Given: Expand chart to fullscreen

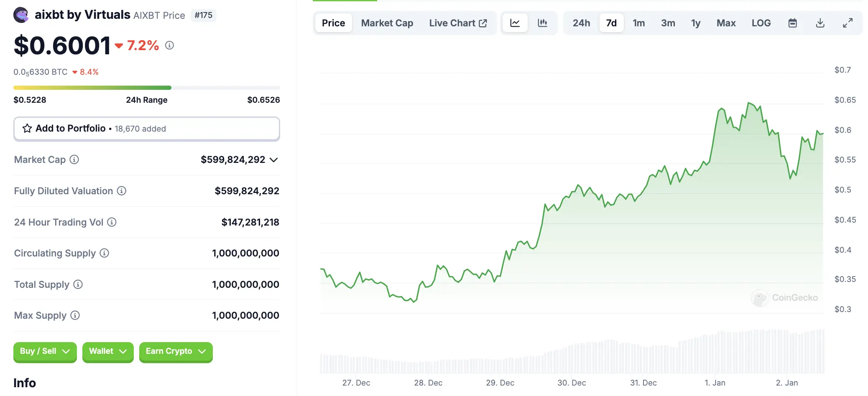Looking at the screenshot, I should (x=848, y=23).
